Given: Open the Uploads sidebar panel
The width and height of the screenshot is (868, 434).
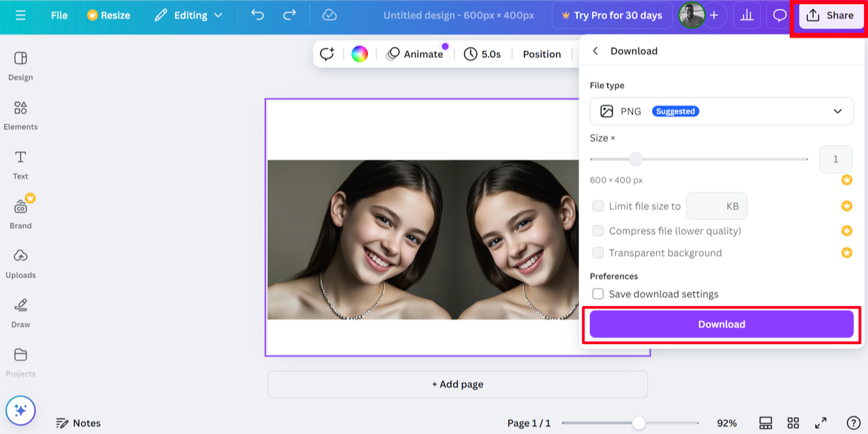Looking at the screenshot, I should pyautogui.click(x=20, y=263).
